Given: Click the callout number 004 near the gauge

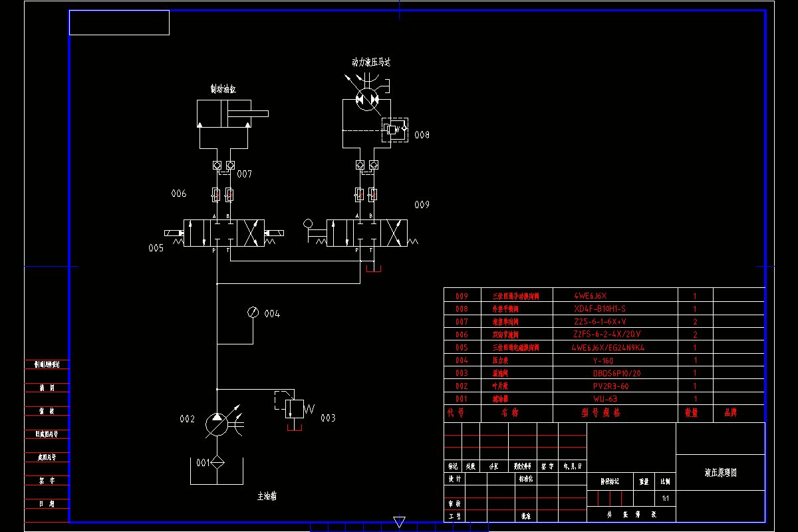Looking at the screenshot, I should coord(272,313).
